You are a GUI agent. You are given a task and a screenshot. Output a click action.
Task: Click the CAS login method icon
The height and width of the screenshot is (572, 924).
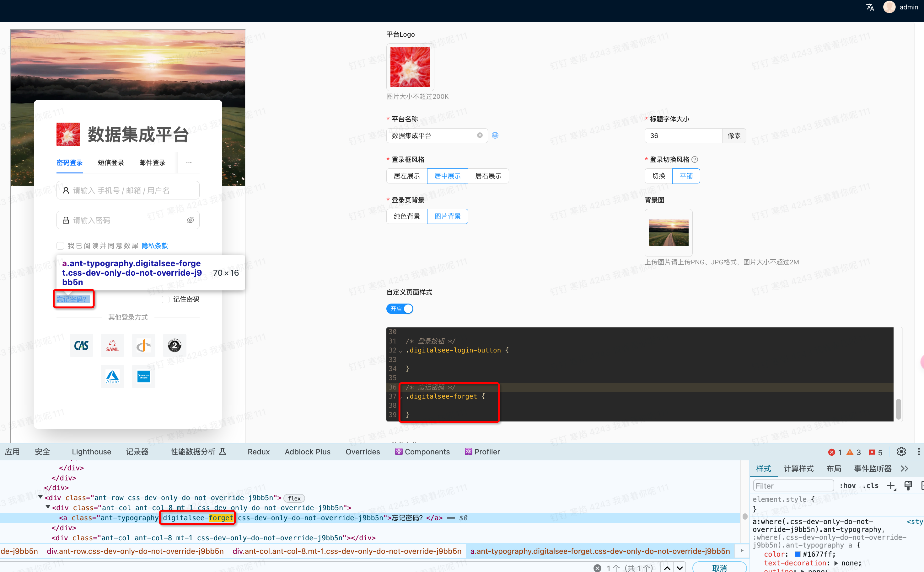tap(81, 345)
